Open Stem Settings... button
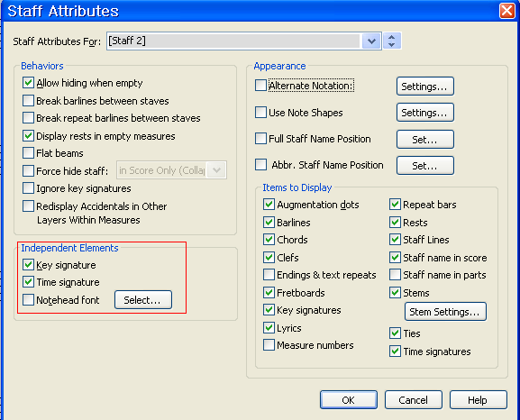 tap(445, 312)
